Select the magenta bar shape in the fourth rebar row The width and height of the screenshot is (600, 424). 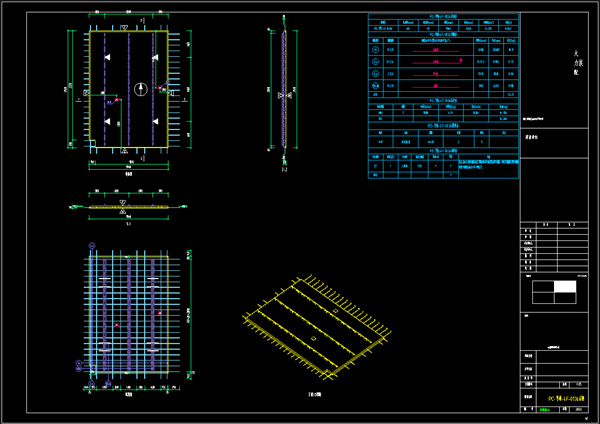[x=435, y=86]
